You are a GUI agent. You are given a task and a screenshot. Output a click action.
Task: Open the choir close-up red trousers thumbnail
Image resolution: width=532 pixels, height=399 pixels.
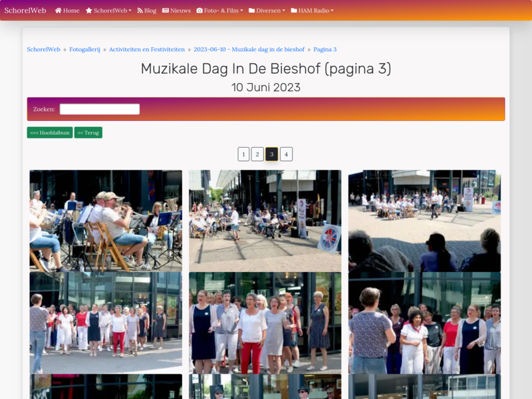click(265, 323)
